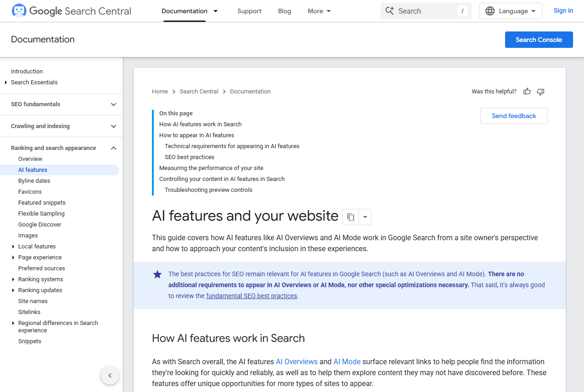Open Overview under Ranking and search appearance
Image resolution: width=584 pixels, height=392 pixels.
[30, 159]
